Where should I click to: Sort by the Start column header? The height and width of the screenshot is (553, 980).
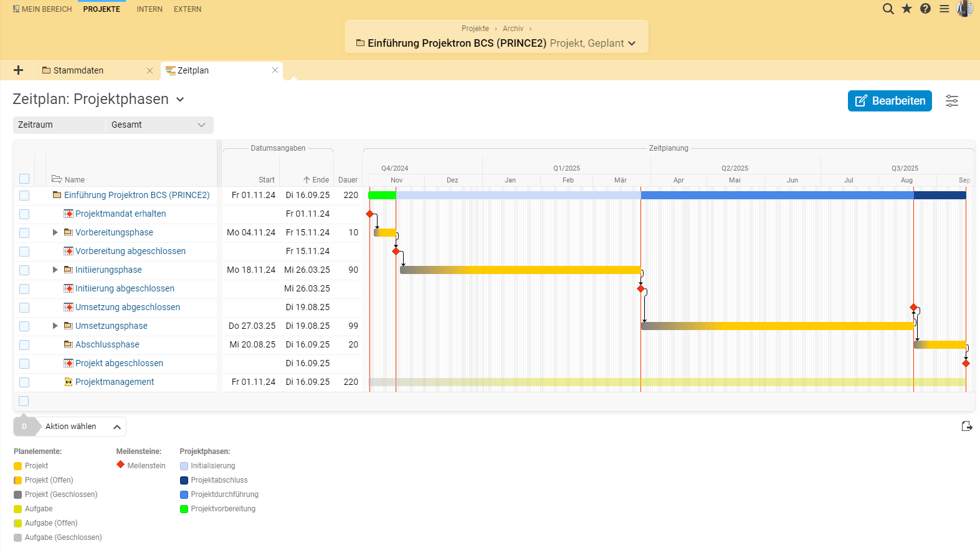(x=267, y=180)
